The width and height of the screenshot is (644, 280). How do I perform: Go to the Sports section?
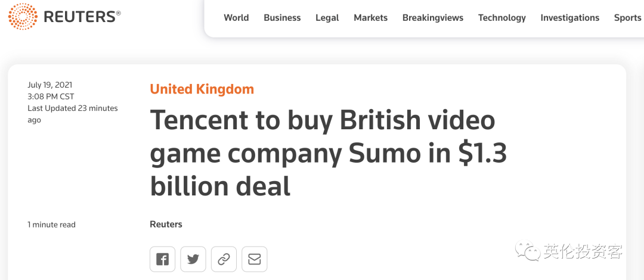point(627,18)
